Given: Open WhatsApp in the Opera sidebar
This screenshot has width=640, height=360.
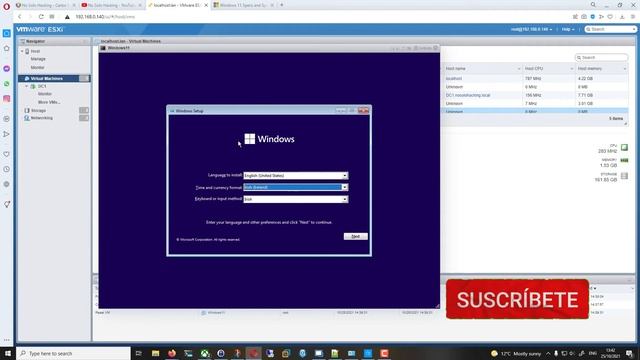Looking at the screenshot, I should tap(7, 84).
